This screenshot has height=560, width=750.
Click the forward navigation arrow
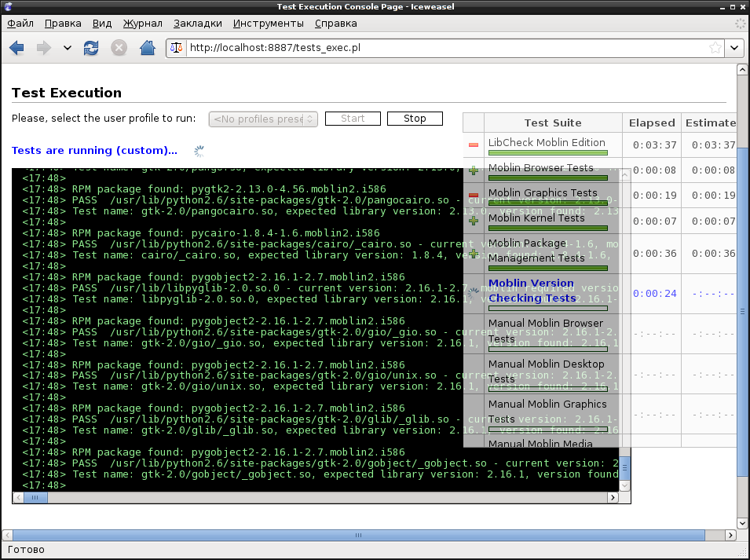(43, 48)
